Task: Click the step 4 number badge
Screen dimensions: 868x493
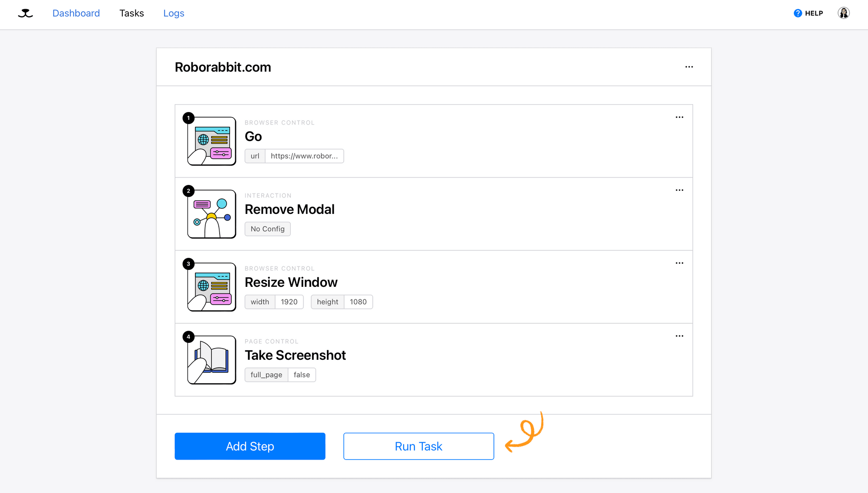Action: [188, 336]
